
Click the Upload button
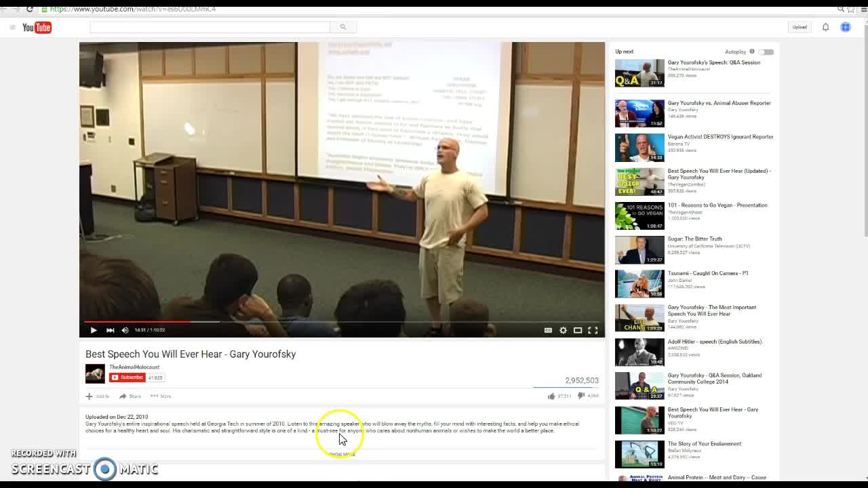tap(800, 27)
